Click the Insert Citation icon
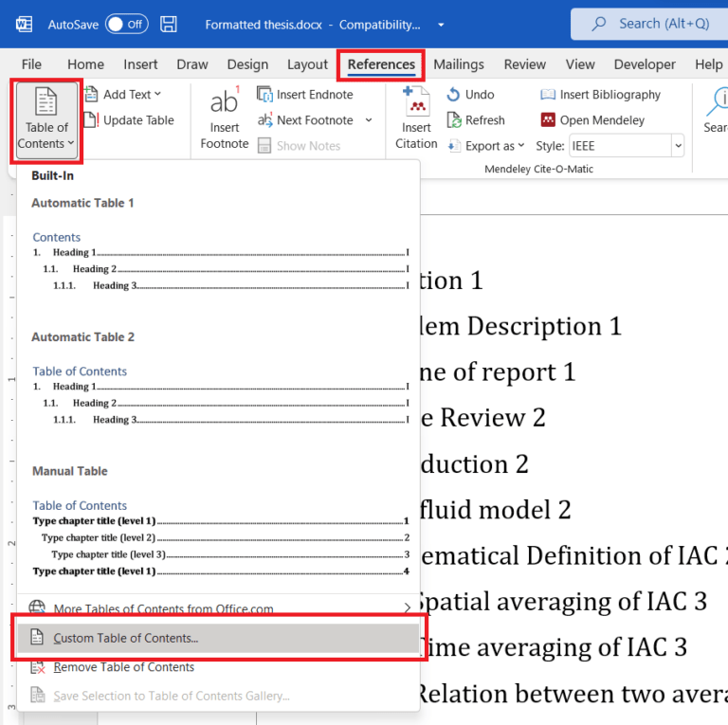Screen dimensions: 728x725 (x=416, y=102)
